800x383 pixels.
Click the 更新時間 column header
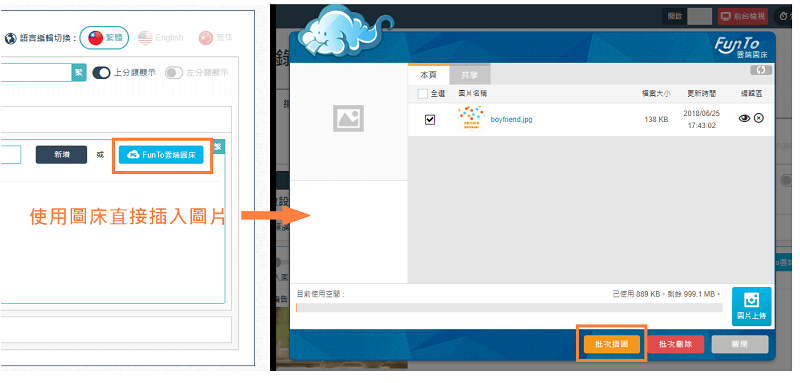tap(702, 94)
